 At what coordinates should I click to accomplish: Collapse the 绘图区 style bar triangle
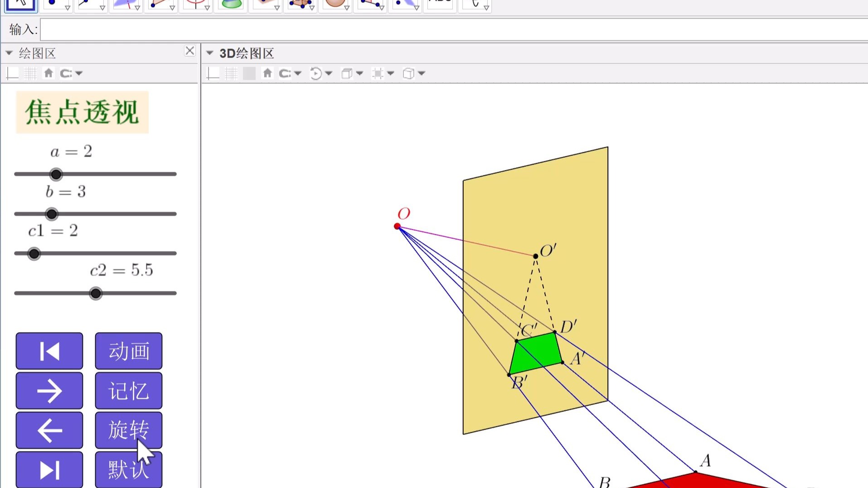click(9, 53)
